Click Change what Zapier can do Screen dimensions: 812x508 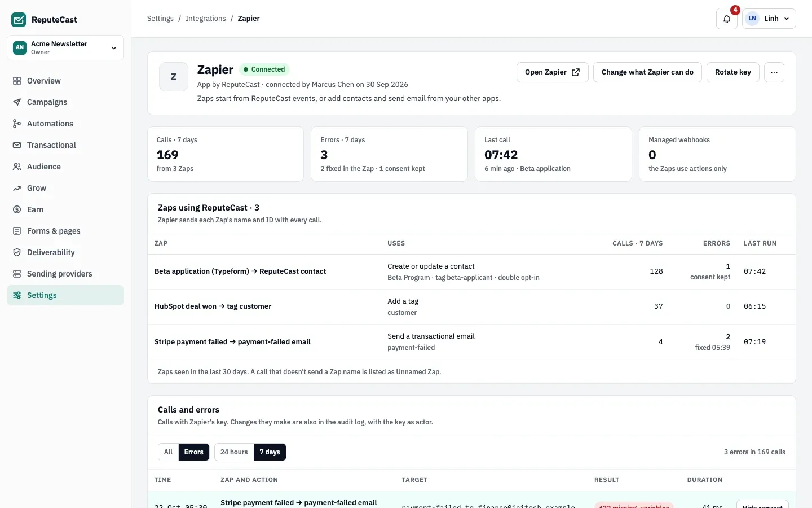point(647,72)
